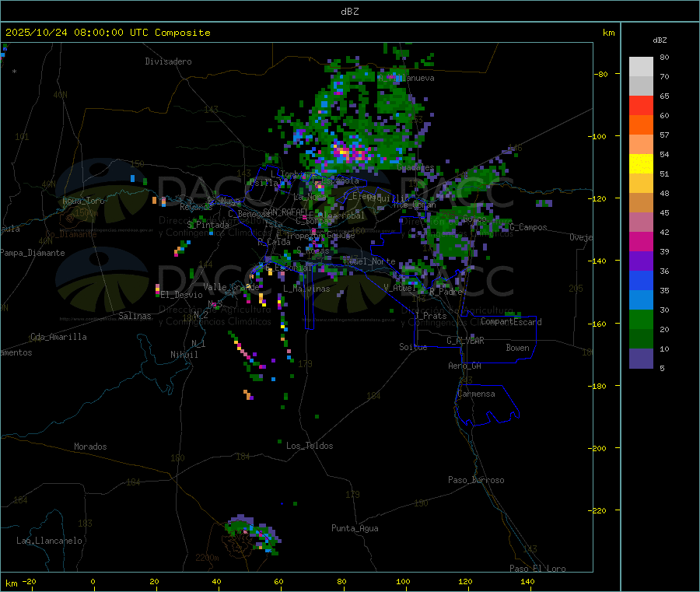Click the bright green 20-30 dBZ legend swatch
The width and height of the screenshot is (700, 592).
641,319
